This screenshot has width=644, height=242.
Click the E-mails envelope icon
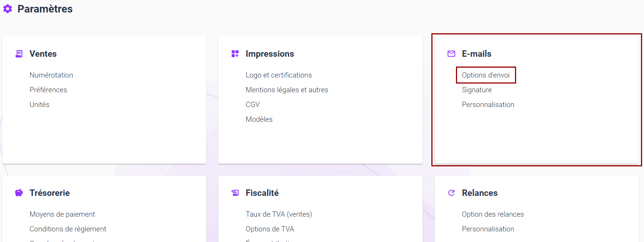[x=451, y=54]
